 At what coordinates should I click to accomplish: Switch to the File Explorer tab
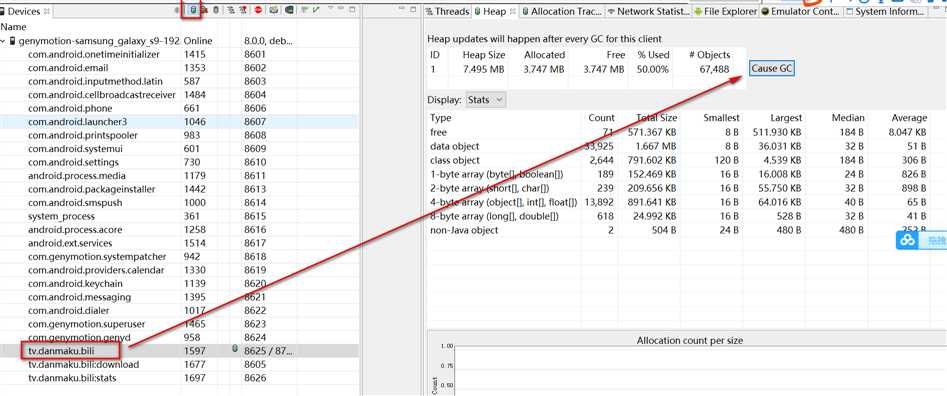725,11
